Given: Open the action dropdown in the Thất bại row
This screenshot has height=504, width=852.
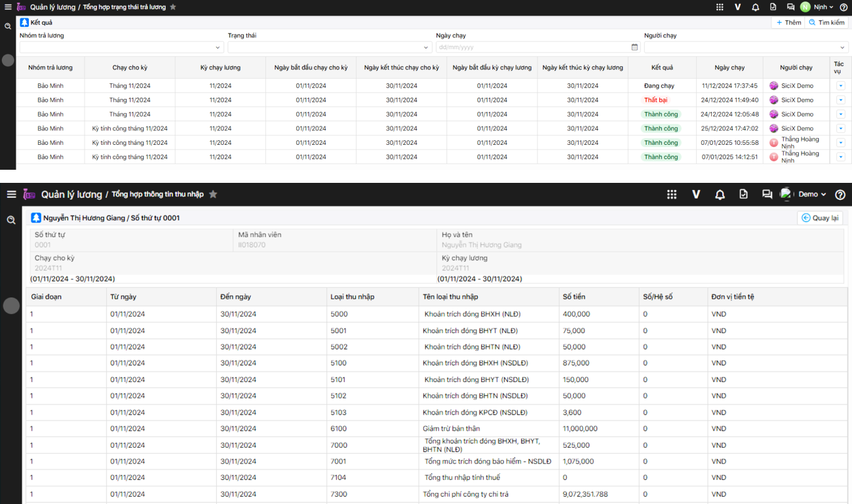Looking at the screenshot, I should coord(841,100).
